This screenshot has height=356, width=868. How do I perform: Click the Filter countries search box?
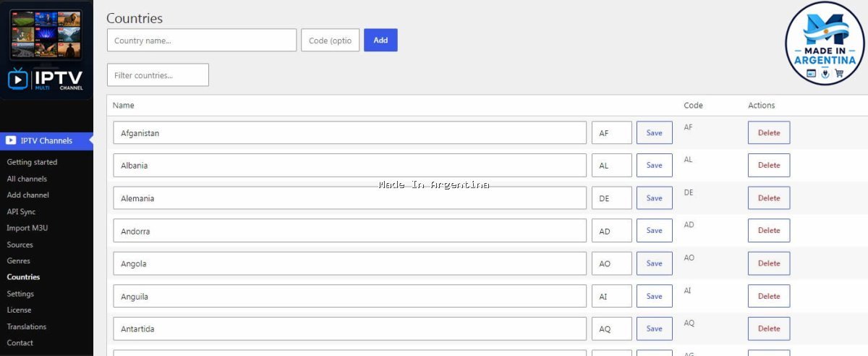coord(158,75)
